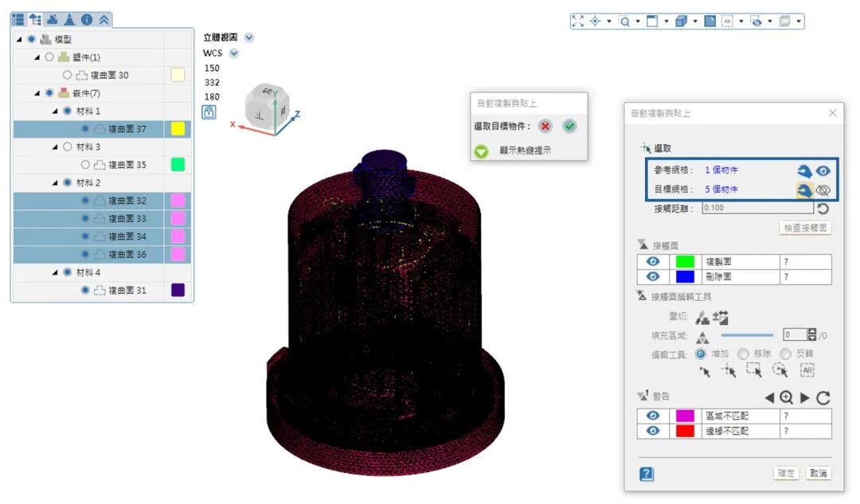Viewport: 860px width, 504px height.
Task: Toggle visibility of 區域不匹配 warning
Action: [653, 416]
